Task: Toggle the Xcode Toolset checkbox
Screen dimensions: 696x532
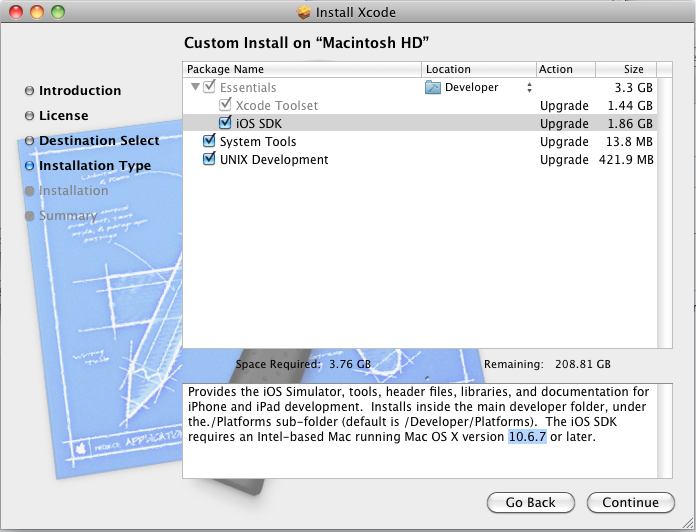Action: [x=225, y=105]
